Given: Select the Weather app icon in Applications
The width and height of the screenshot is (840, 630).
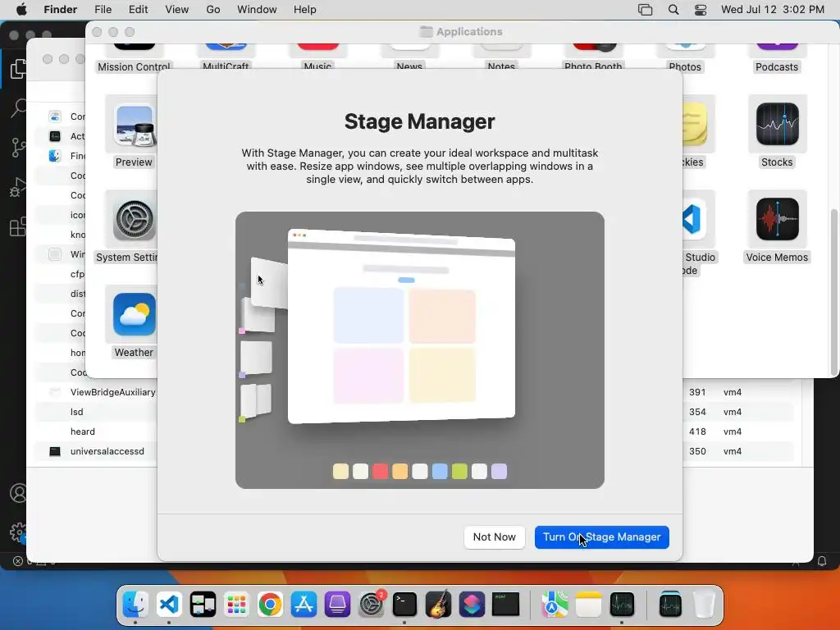Looking at the screenshot, I should (x=134, y=315).
